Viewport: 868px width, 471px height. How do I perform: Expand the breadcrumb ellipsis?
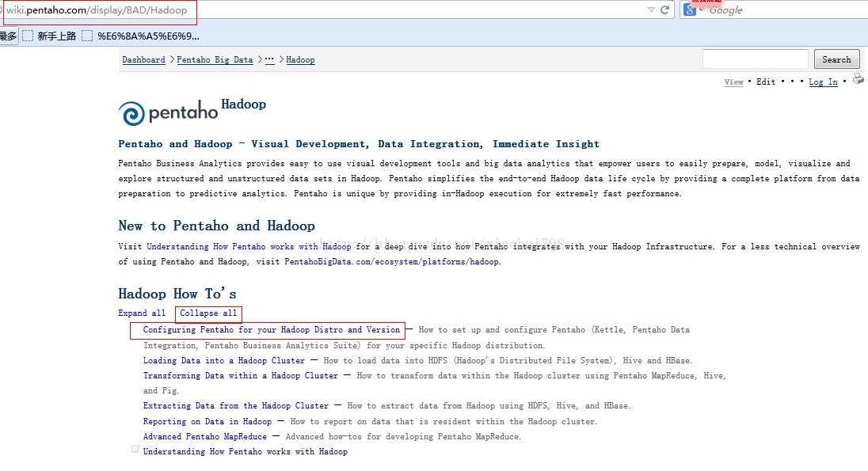[269, 60]
